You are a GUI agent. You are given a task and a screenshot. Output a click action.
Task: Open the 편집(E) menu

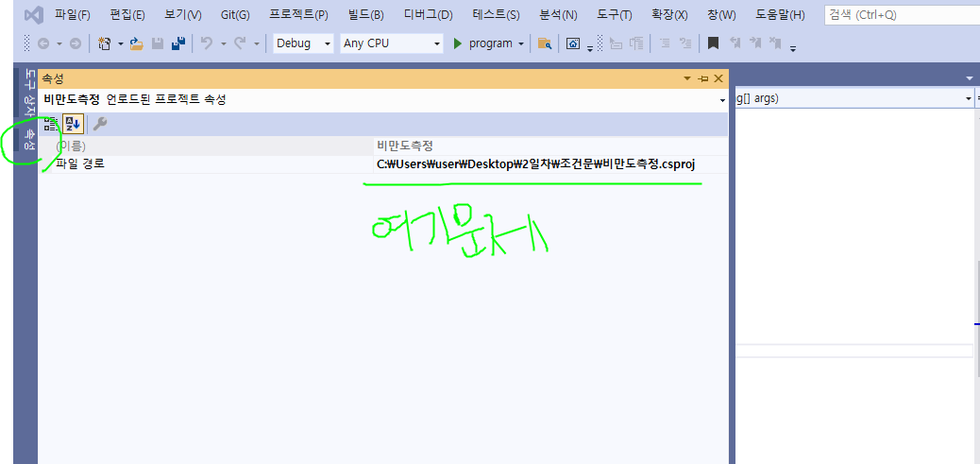[127, 15]
